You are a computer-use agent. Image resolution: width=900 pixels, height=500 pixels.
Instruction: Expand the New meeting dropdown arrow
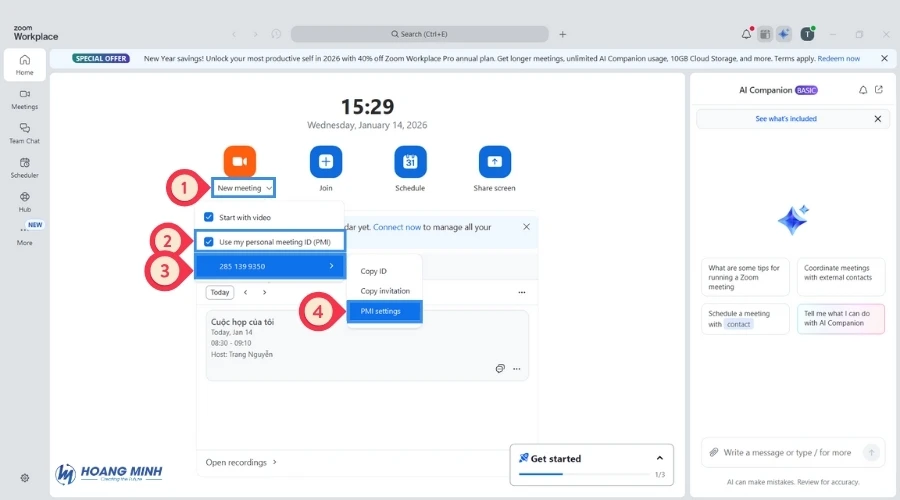[x=270, y=188]
